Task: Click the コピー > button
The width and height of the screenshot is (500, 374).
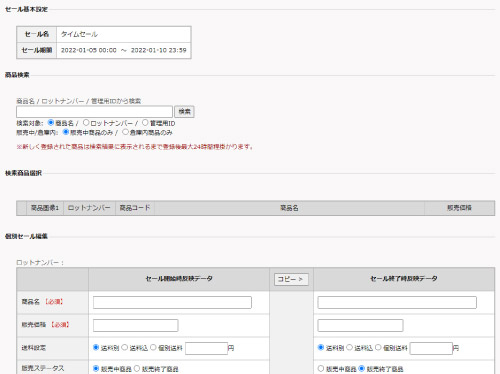Action: [291, 279]
